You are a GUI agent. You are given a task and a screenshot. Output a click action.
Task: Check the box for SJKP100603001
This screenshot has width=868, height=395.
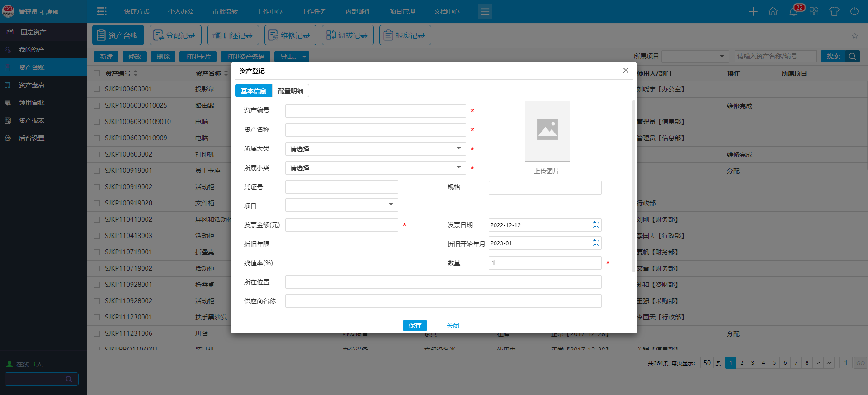click(97, 89)
